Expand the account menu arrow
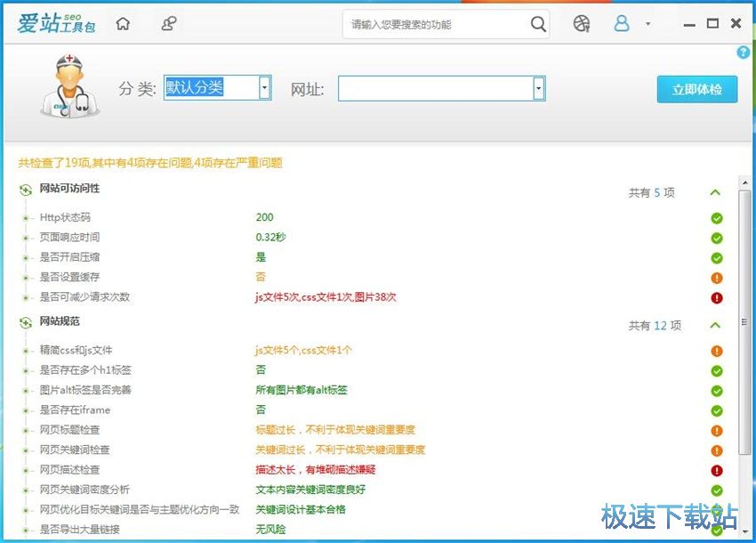 coord(648,23)
